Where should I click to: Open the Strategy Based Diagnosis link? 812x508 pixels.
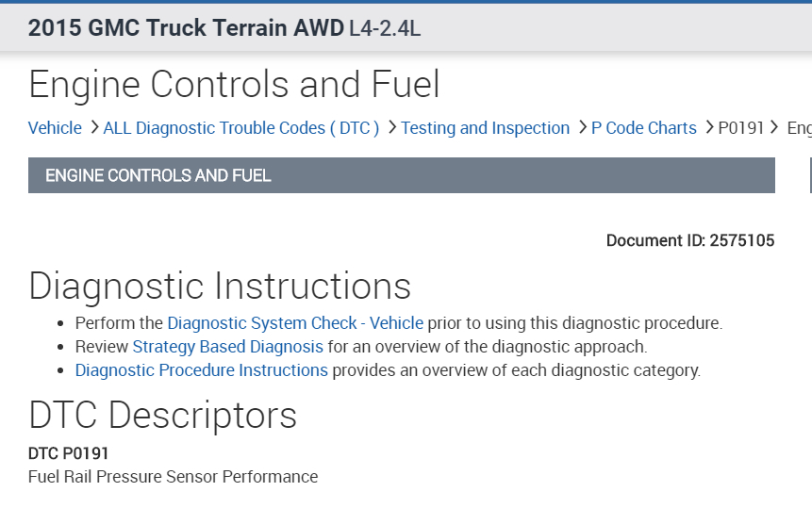[x=227, y=347]
